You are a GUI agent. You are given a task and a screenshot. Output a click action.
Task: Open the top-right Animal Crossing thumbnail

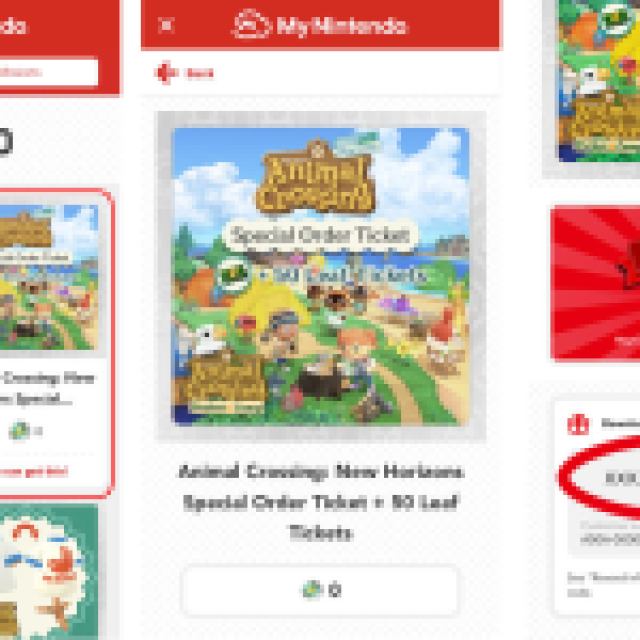[x=599, y=81]
